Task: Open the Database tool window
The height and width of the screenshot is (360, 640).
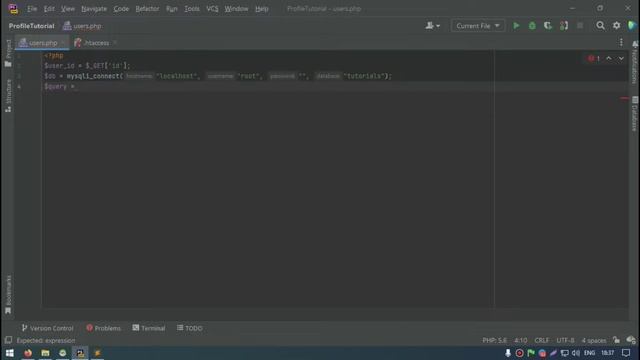Action: click(635, 113)
